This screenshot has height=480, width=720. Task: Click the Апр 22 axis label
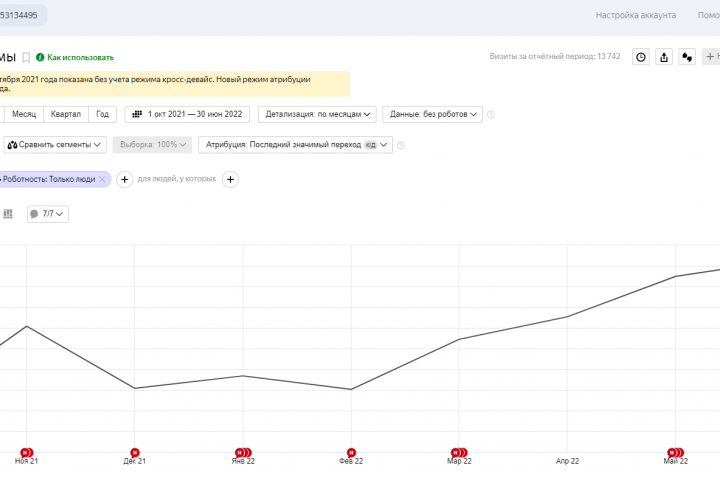point(567,461)
